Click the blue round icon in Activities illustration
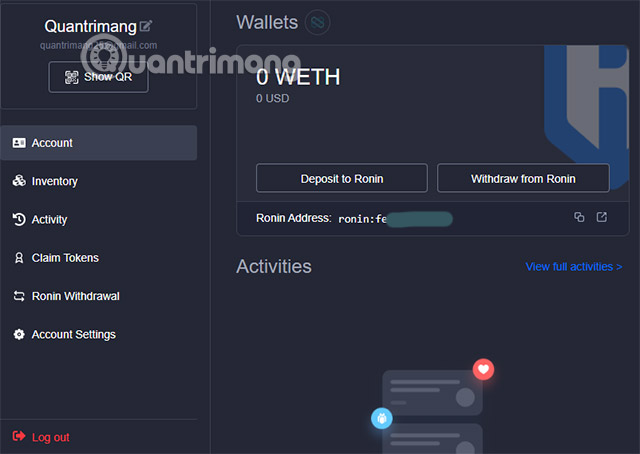Image resolution: width=640 pixels, height=454 pixels. (380, 418)
